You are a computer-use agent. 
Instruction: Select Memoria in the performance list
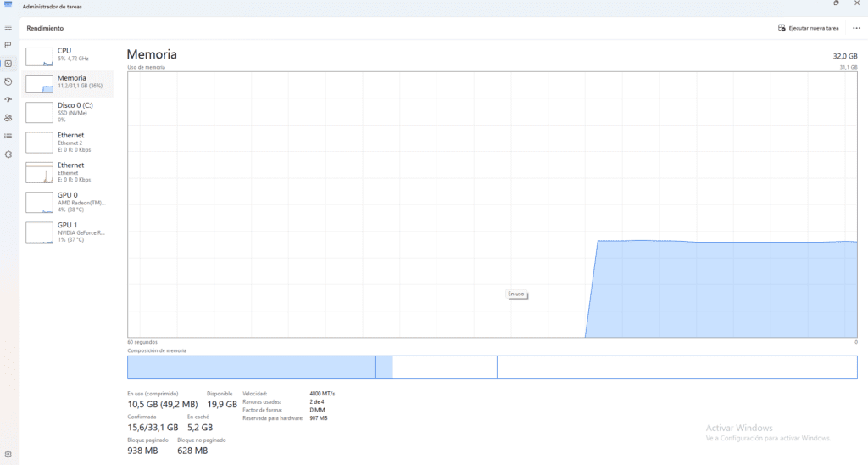[68, 83]
